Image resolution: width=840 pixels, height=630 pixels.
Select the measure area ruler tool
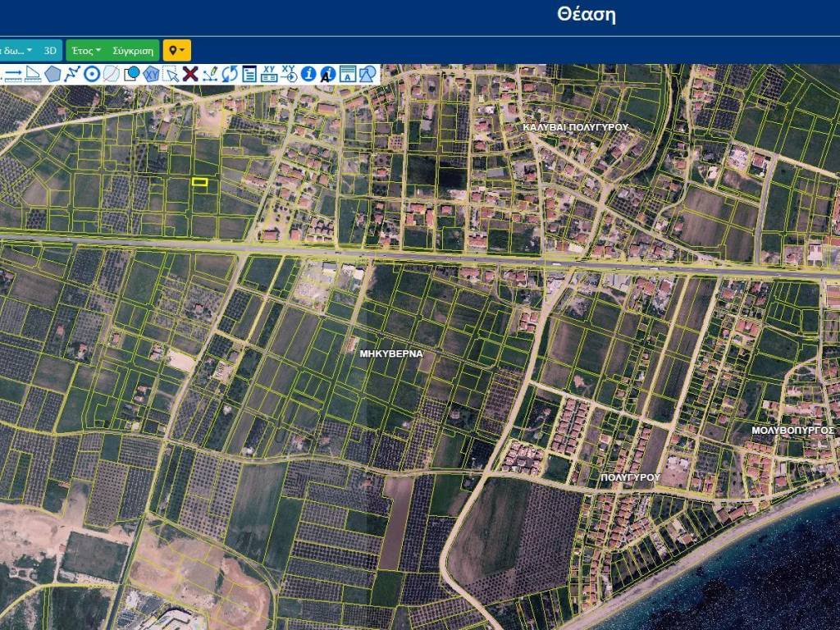tap(33, 74)
